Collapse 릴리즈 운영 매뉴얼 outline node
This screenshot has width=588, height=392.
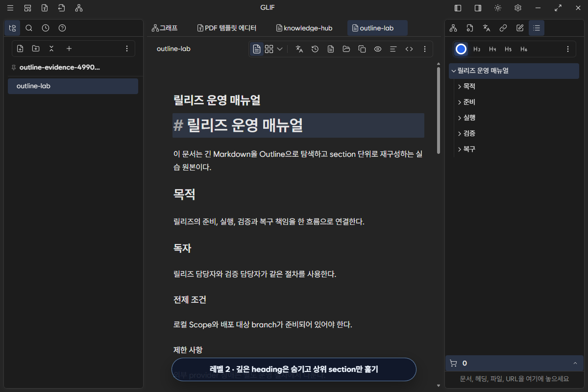454,71
